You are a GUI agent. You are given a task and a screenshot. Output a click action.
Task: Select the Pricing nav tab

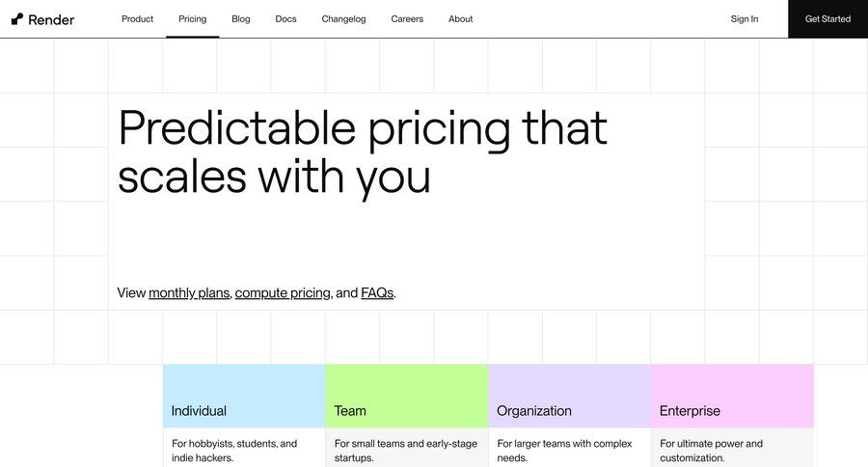click(x=192, y=19)
